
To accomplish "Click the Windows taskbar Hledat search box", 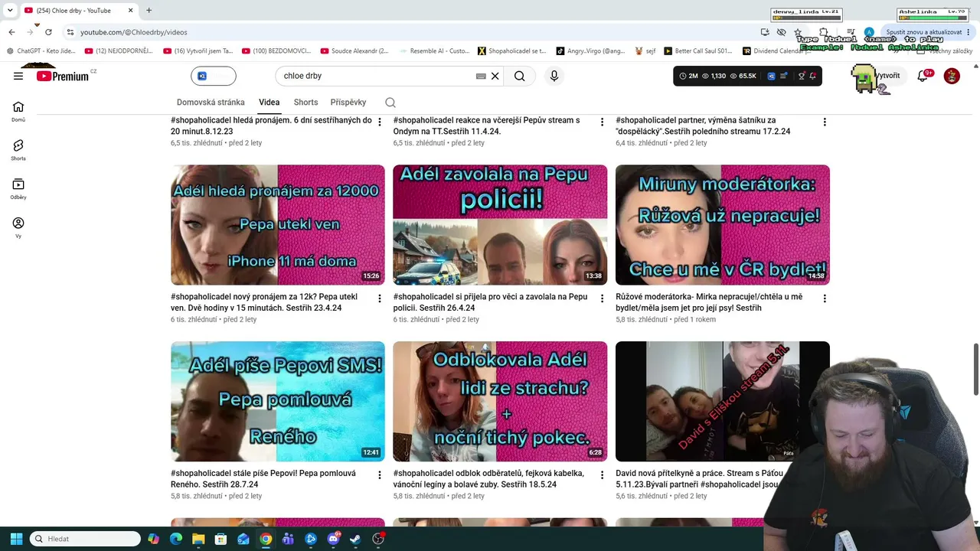I will [x=85, y=539].
